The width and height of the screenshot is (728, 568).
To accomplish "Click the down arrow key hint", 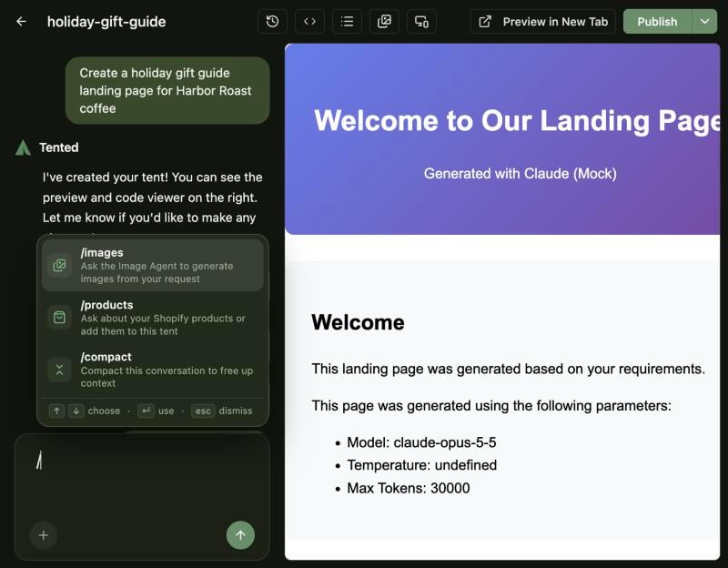I will coord(76,411).
